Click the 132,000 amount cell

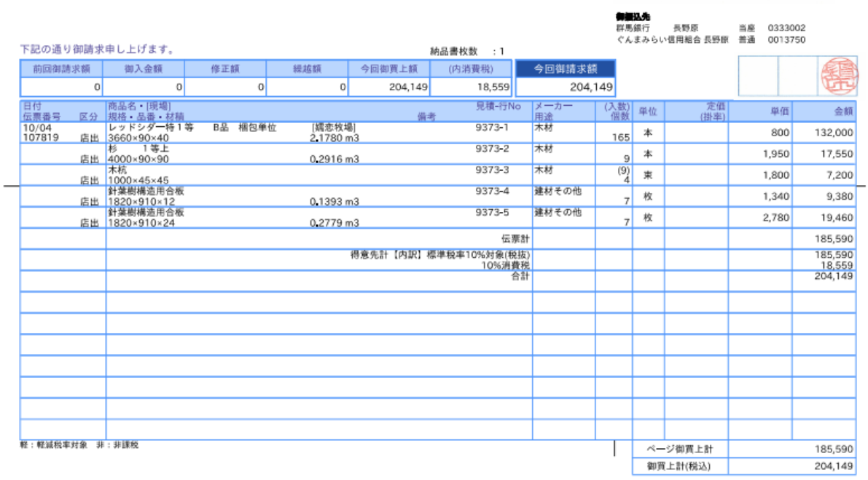click(x=833, y=133)
